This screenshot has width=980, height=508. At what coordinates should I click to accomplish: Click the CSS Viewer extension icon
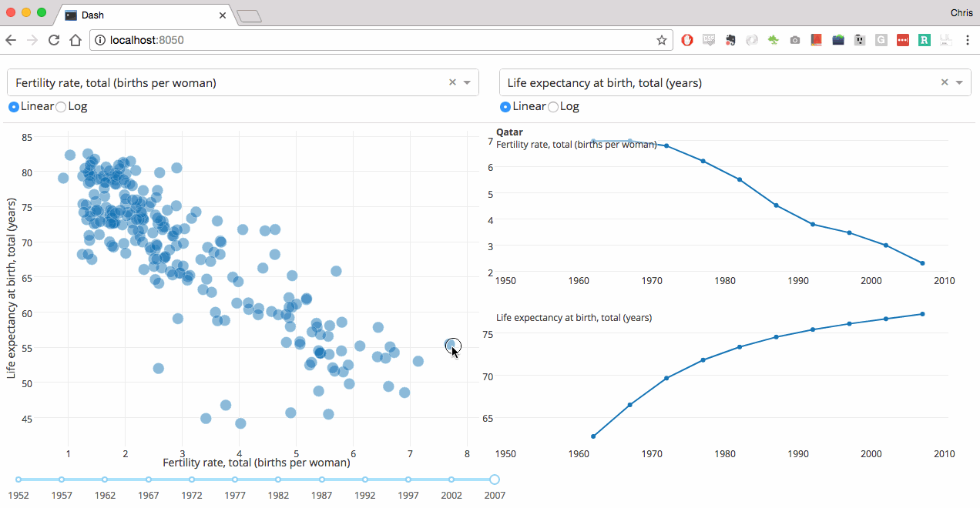coord(708,39)
